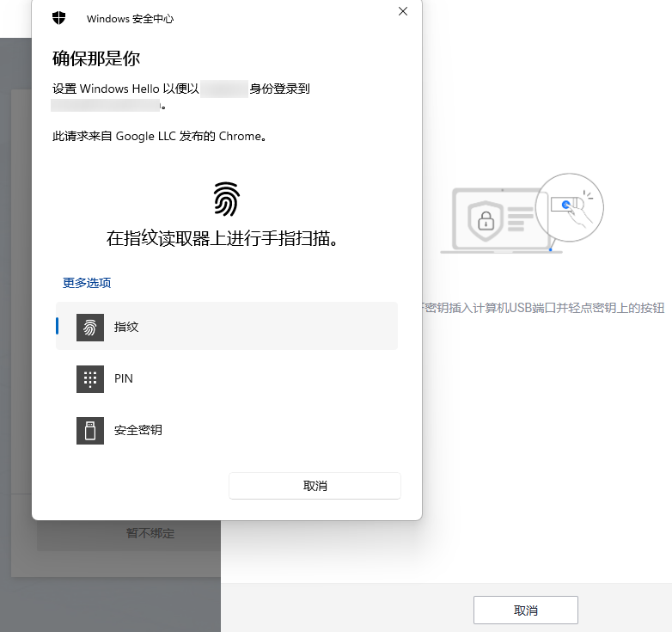The image size is (672, 632).
Task: Choose the 安全密钥 option
Action: pyautogui.click(x=227, y=430)
